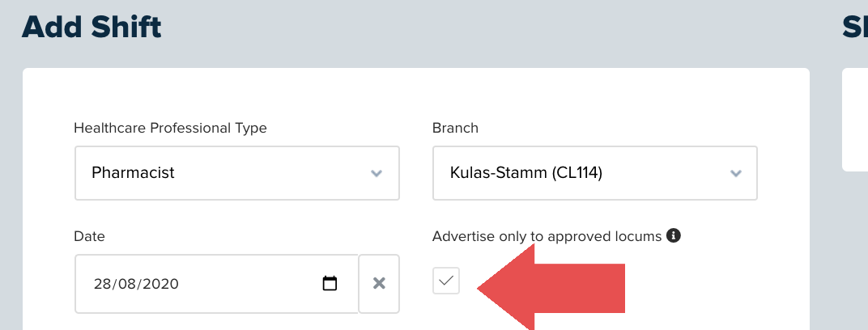Click the Date field label
The height and width of the screenshot is (330, 868).
coord(89,237)
